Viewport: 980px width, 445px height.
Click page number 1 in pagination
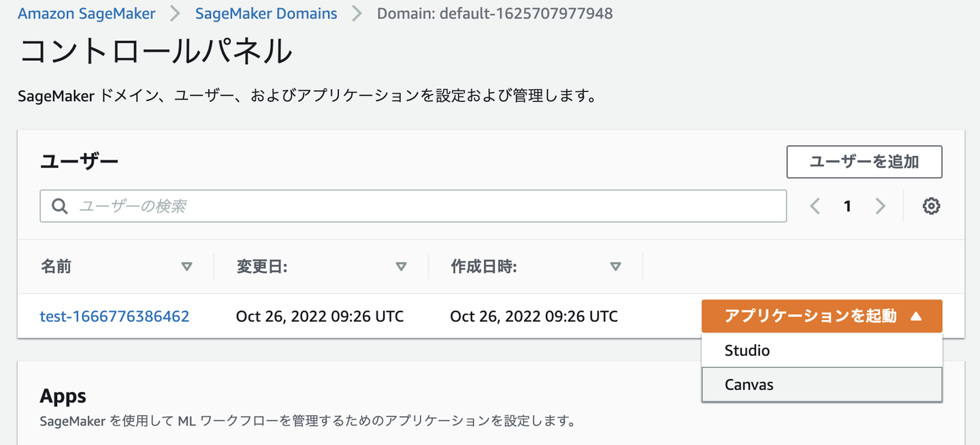[x=847, y=206]
